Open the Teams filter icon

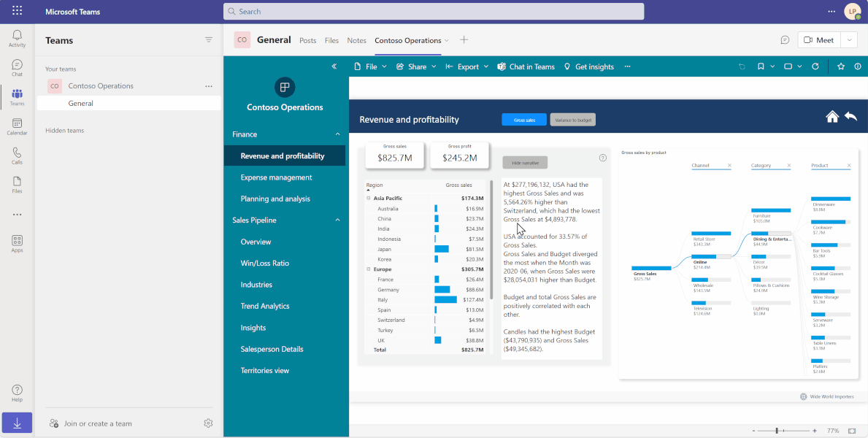(x=209, y=40)
